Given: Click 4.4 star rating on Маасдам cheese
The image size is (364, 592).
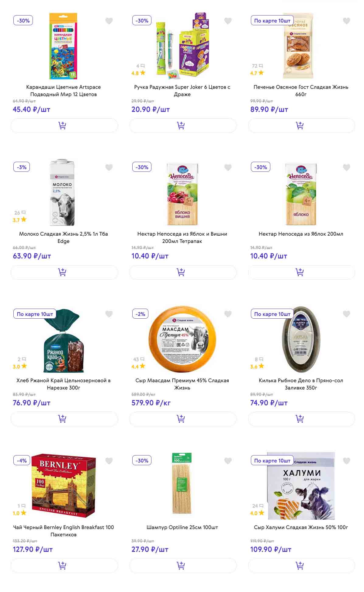Looking at the screenshot, I should point(138,367).
